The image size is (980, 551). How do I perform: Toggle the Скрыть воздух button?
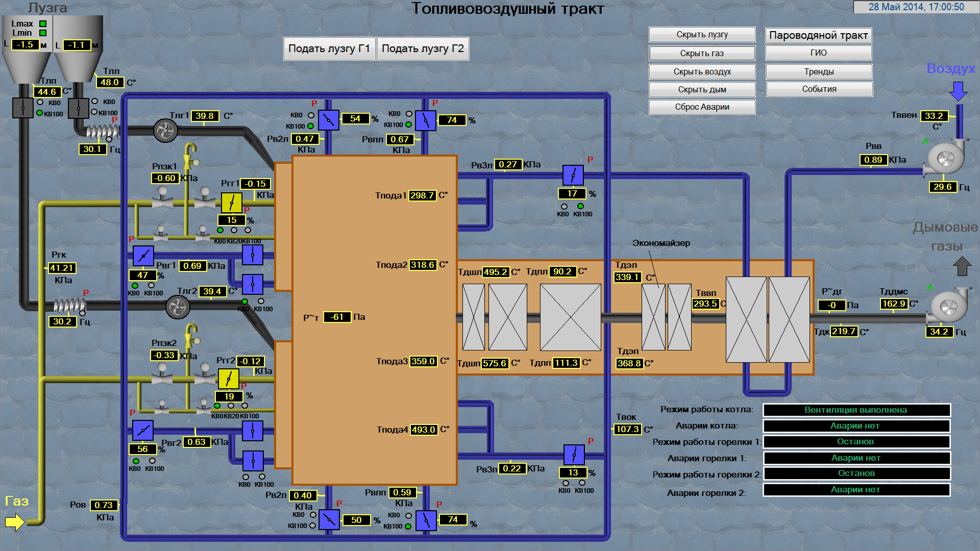pos(702,71)
